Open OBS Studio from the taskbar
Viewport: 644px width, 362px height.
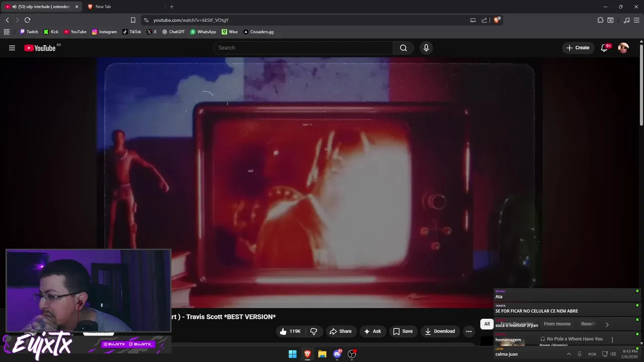(352, 354)
